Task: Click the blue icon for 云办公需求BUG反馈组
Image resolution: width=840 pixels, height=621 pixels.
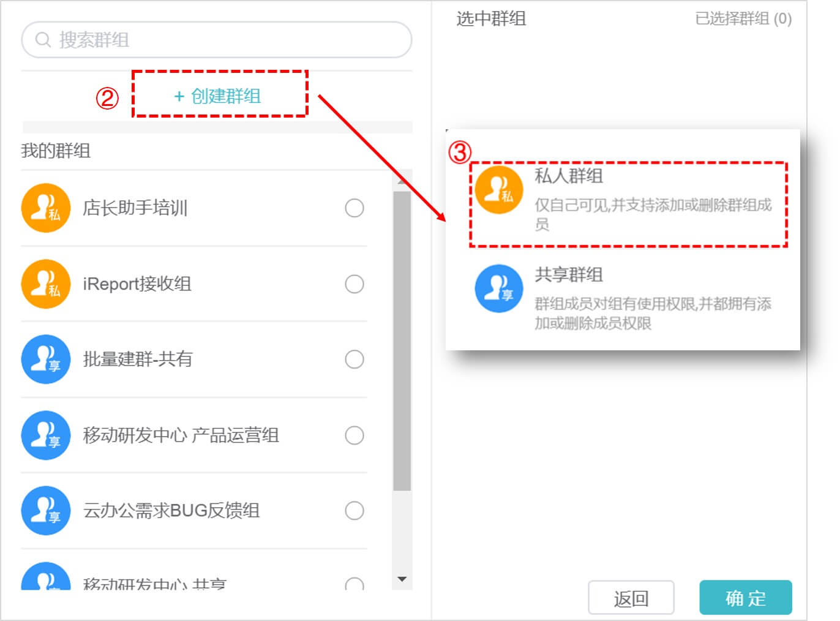Action: 46,511
